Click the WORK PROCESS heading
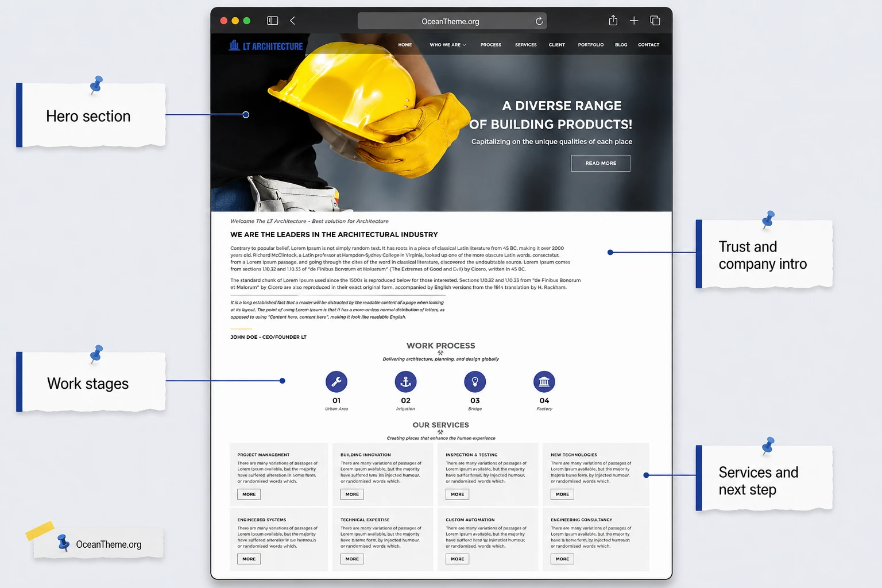Viewport: 882px width, 588px height. [x=441, y=346]
